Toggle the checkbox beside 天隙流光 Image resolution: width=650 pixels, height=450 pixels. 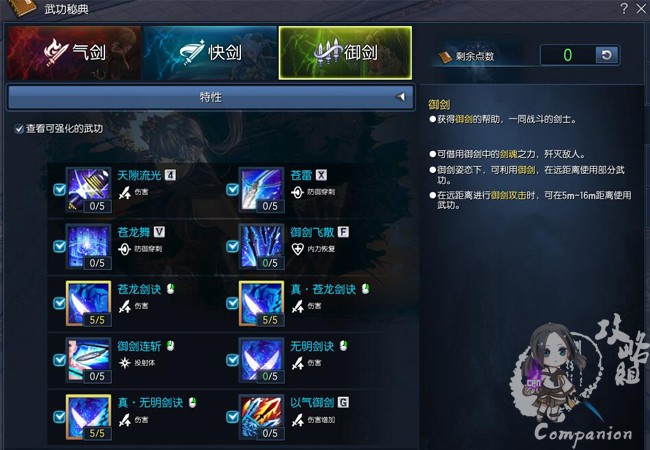(59, 190)
